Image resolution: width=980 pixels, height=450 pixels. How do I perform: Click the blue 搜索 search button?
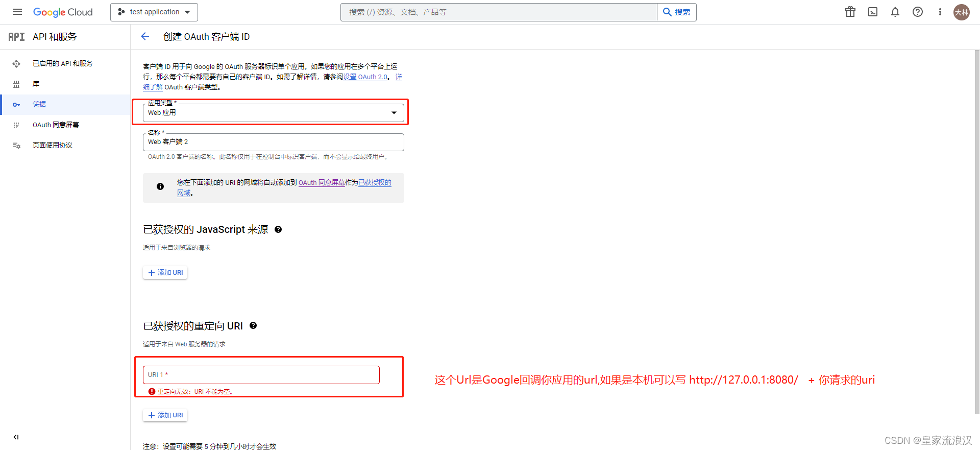(677, 12)
